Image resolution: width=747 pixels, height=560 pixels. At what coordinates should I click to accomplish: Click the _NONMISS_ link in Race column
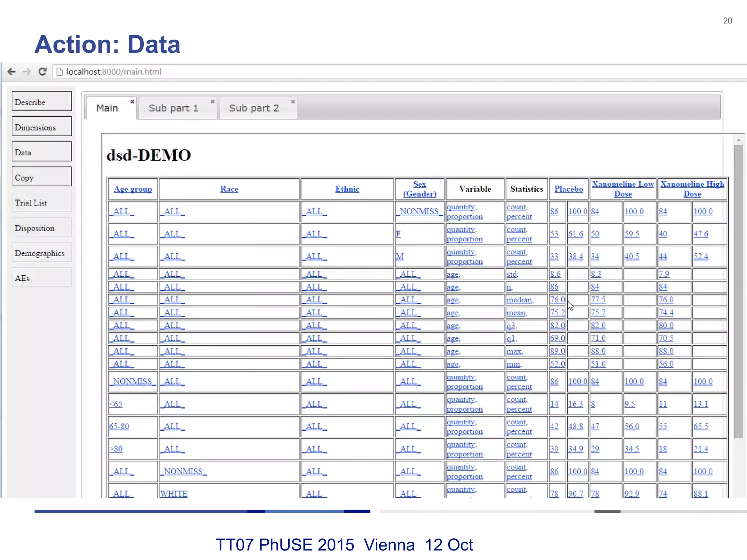[x=183, y=472]
